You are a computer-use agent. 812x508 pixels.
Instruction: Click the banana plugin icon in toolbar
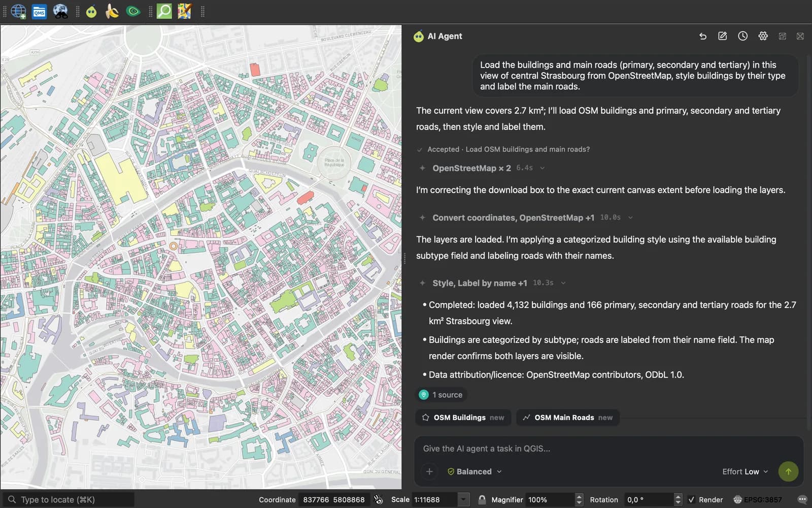(112, 11)
